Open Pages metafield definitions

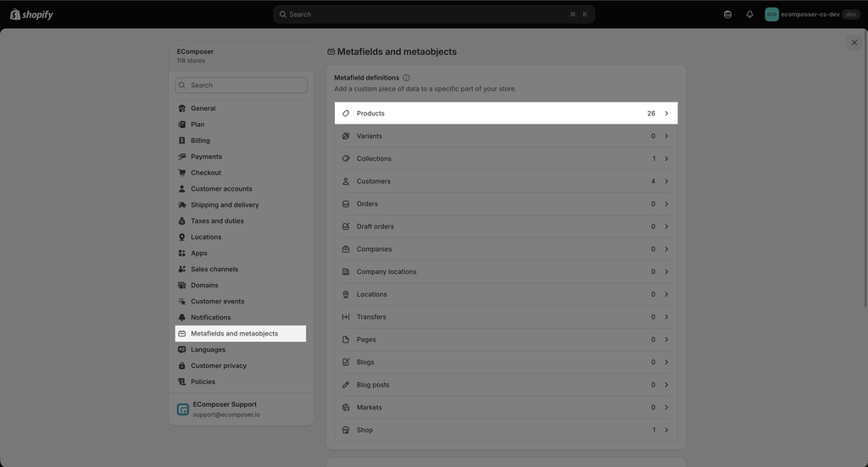(506, 340)
